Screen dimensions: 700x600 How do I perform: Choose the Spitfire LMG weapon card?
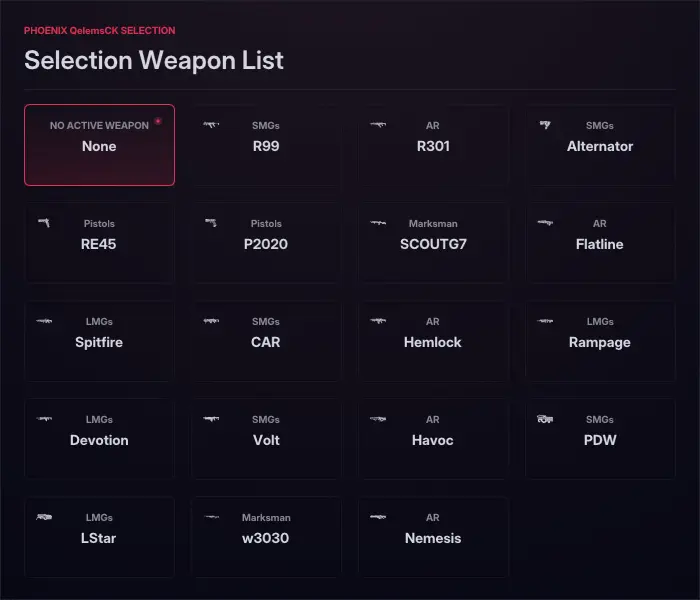pyautogui.click(x=100, y=341)
